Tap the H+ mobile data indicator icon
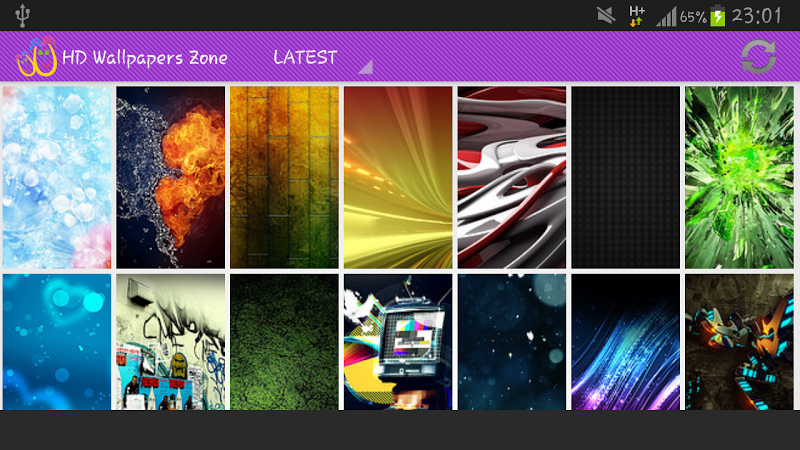 point(637,16)
